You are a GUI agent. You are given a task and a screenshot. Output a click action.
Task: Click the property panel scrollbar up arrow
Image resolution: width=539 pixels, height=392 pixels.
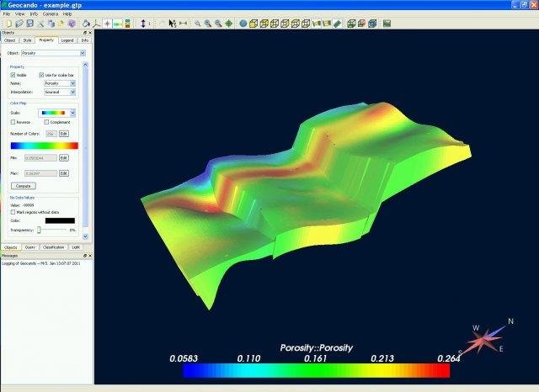[x=86, y=64]
